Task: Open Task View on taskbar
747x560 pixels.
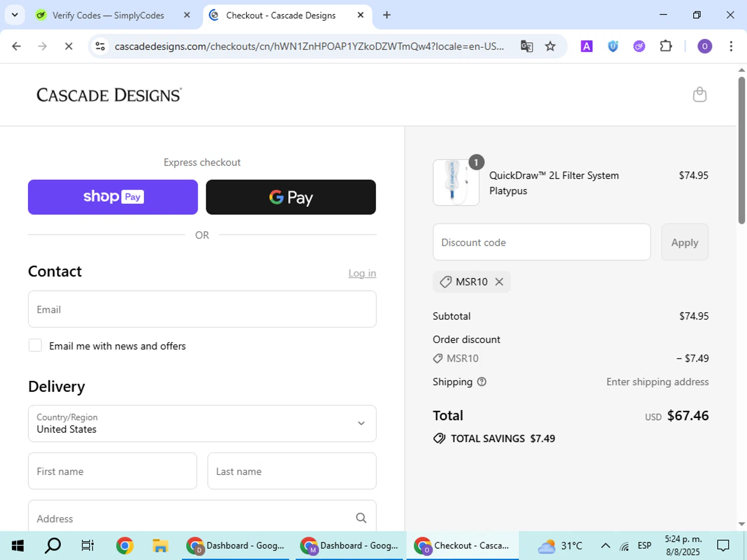Action: click(x=88, y=546)
